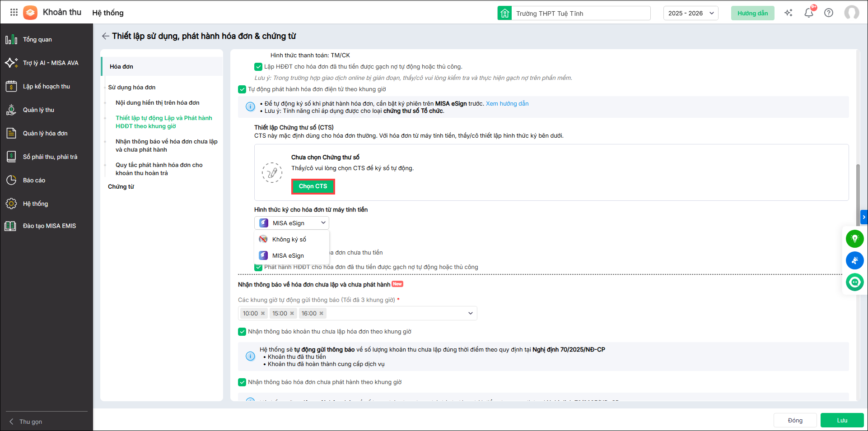Open the green chat support floating icon
The width and height of the screenshot is (868, 431).
click(x=854, y=282)
